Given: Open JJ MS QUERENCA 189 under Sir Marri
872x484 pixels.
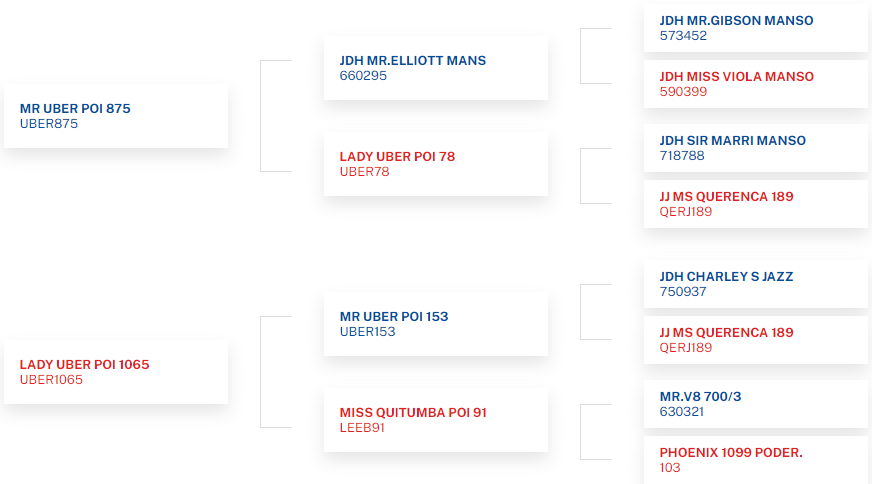Looking at the screenshot, I should pos(756,204).
